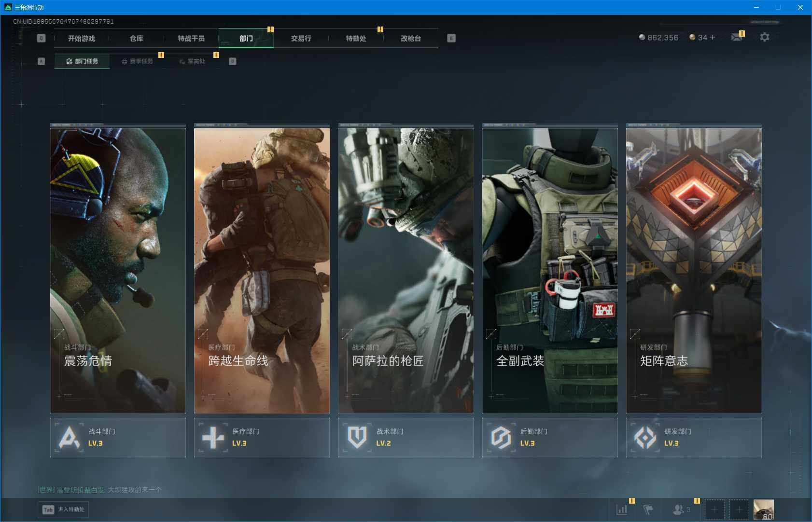Image resolution: width=812 pixels, height=522 pixels.
Task: Click the 战斗部门 emblem icon
Action: pos(69,438)
